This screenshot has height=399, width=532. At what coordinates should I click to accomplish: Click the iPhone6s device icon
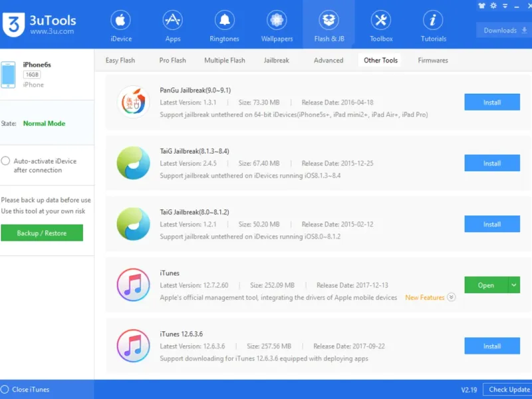(8, 74)
